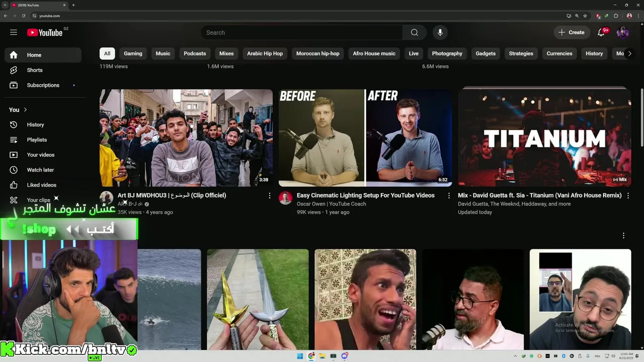
Task: Select the Gaming filter chip
Action: pos(133,53)
